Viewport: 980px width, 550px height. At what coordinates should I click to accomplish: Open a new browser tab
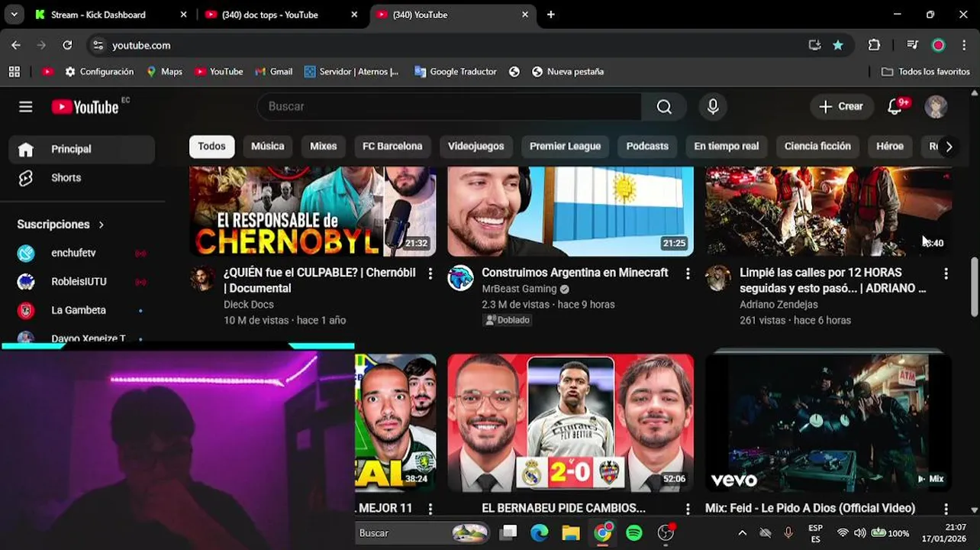(x=551, y=15)
